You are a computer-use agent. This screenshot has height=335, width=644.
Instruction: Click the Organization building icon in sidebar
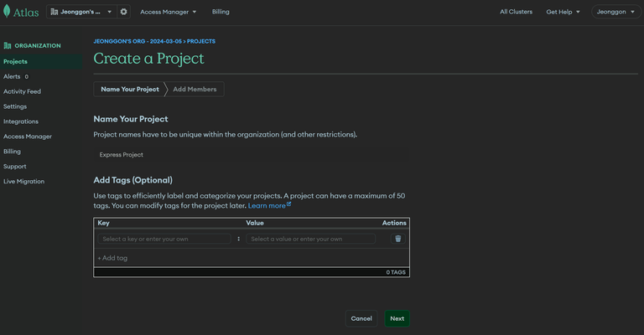[8, 45]
